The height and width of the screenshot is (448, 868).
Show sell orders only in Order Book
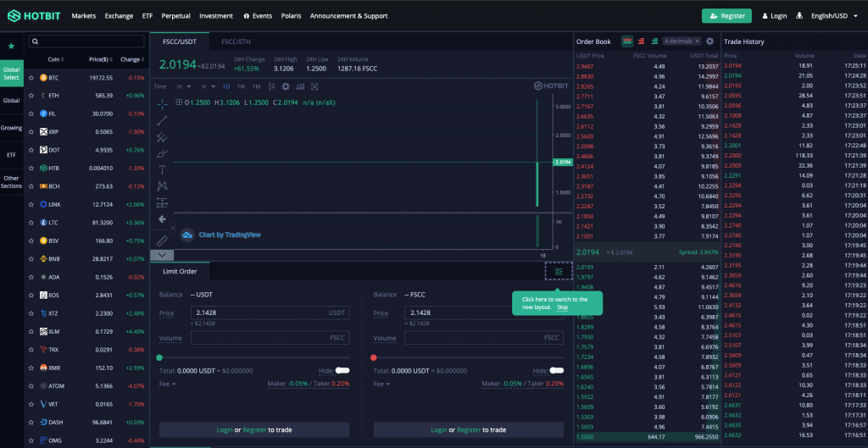pyautogui.click(x=641, y=41)
